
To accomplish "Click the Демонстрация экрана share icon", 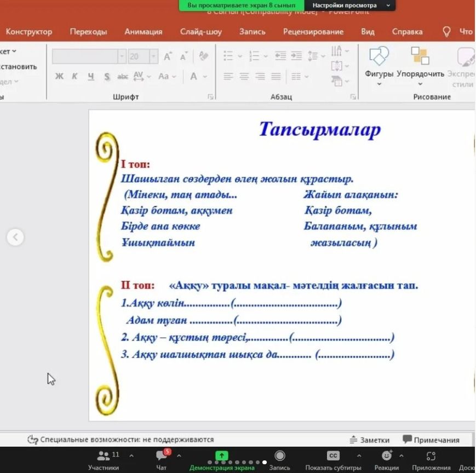I will (x=221, y=456).
